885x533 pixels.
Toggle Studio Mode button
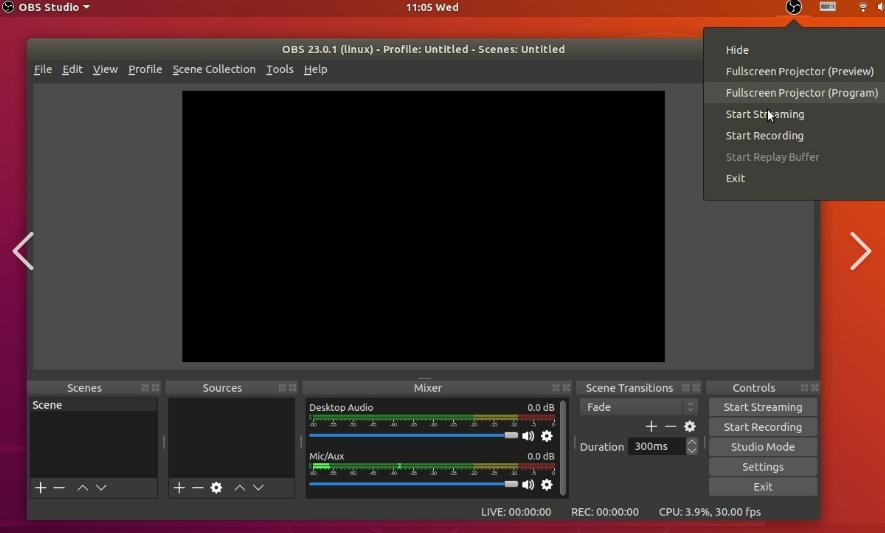763,447
